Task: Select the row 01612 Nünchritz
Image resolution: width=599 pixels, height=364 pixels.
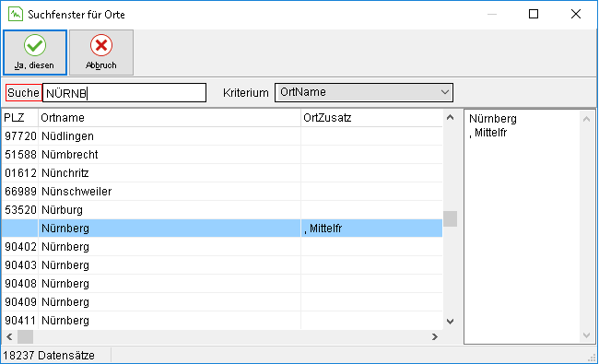Action: click(x=222, y=173)
